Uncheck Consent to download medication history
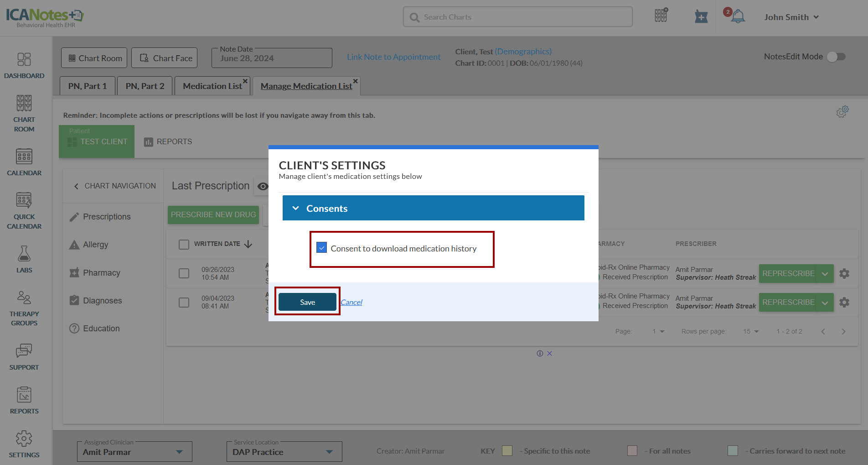 coord(322,248)
